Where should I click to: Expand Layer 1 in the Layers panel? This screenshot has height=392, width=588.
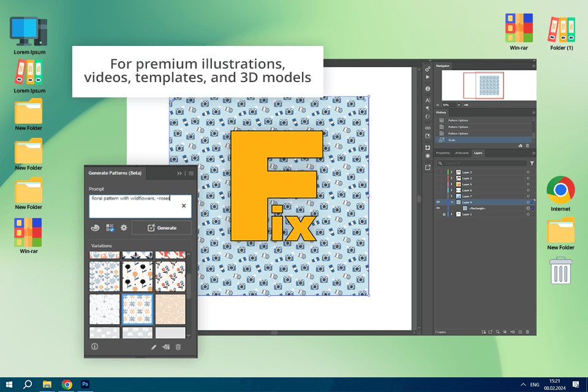[x=451, y=214]
